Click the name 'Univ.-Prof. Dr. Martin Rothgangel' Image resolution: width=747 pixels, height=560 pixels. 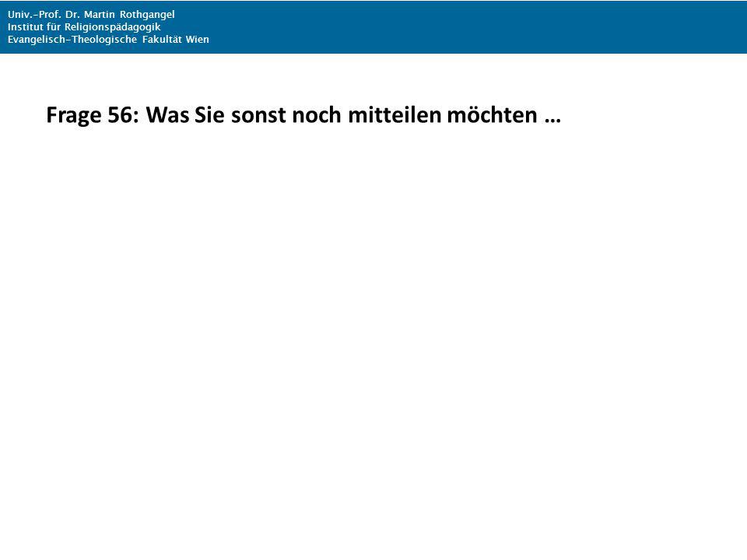click(92, 14)
